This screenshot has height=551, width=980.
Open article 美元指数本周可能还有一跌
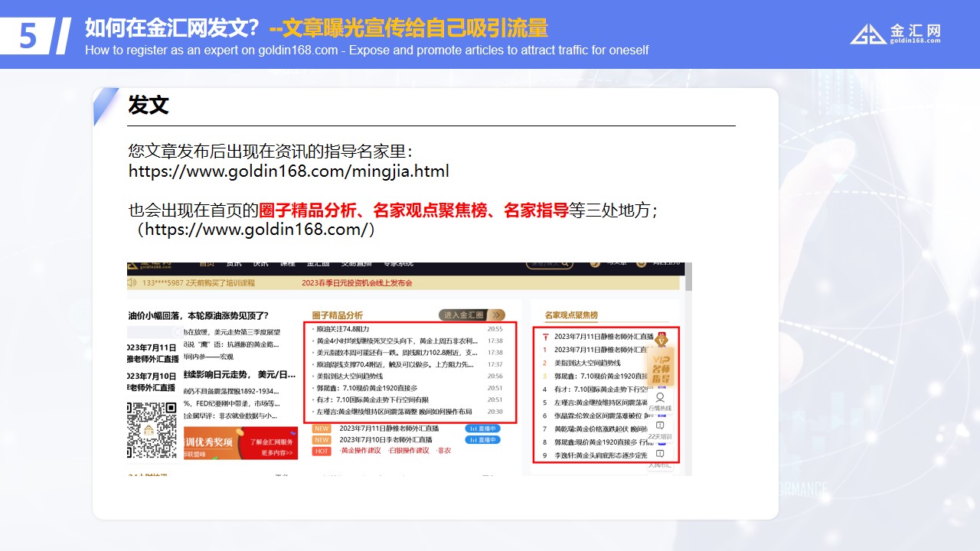398,353
